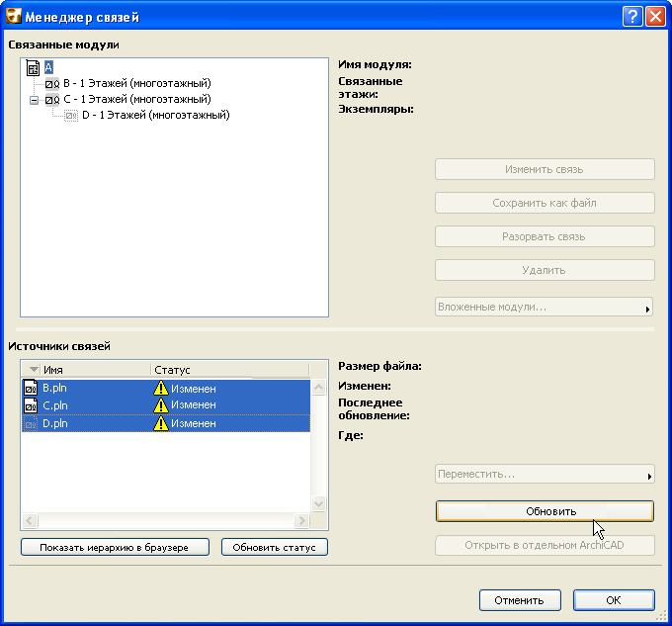
Task: Click the nested module icon beside D - 1 Этажей
Action: coord(71,116)
